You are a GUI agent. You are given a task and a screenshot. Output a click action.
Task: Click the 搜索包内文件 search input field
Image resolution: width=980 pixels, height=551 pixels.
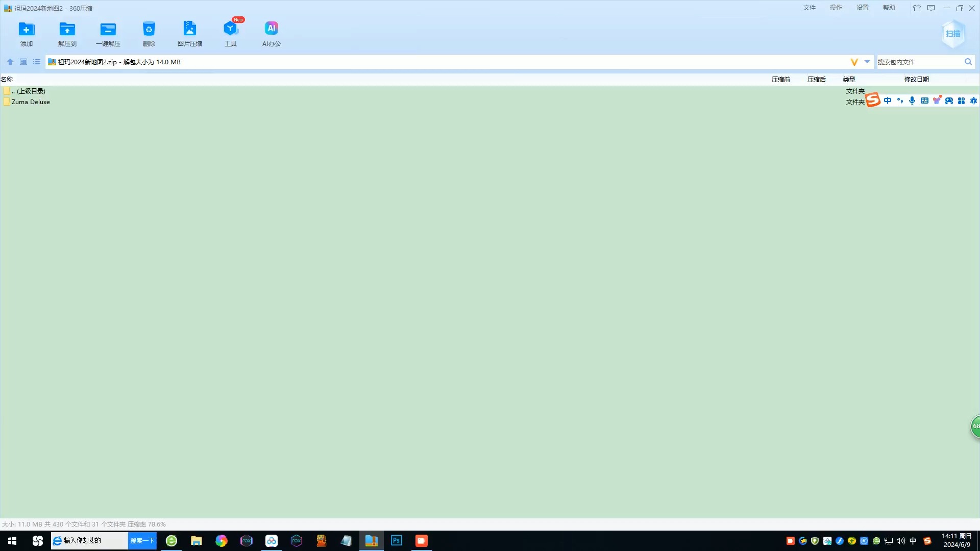coord(919,62)
